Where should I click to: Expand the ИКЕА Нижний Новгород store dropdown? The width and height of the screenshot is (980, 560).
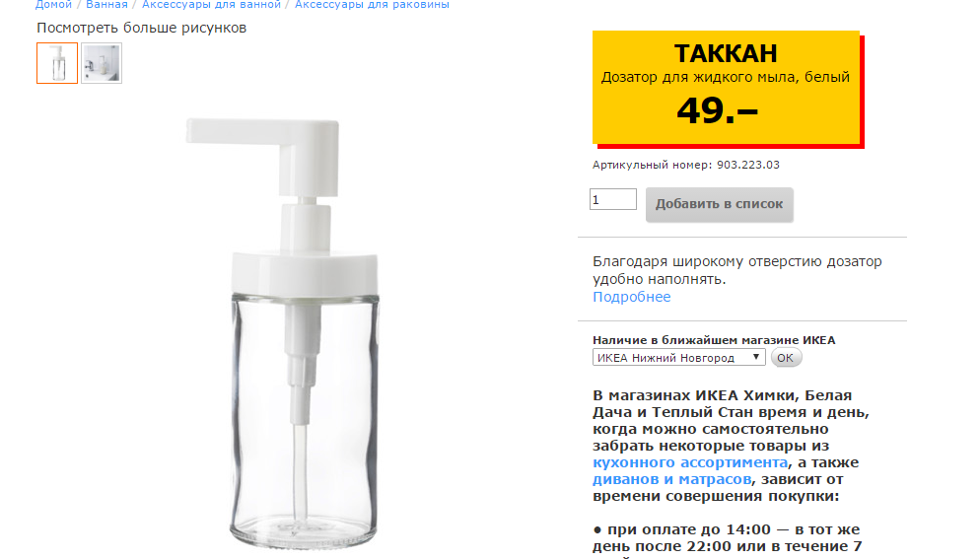[678, 358]
